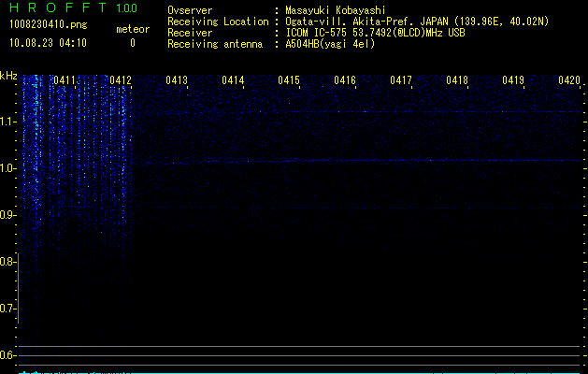The image size is (588, 374).
Task: Click the meteor label
Action: pyautogui.click(x=133, y=29)
